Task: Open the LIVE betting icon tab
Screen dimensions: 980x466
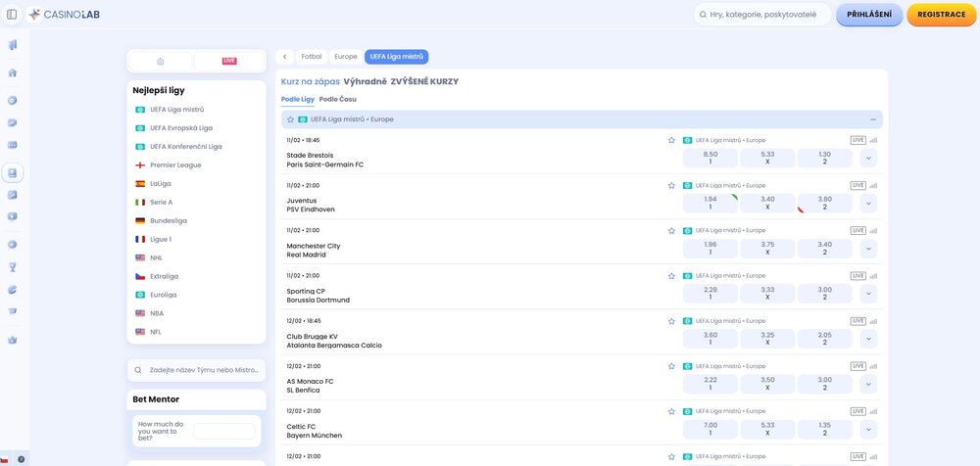Action: 229,61
